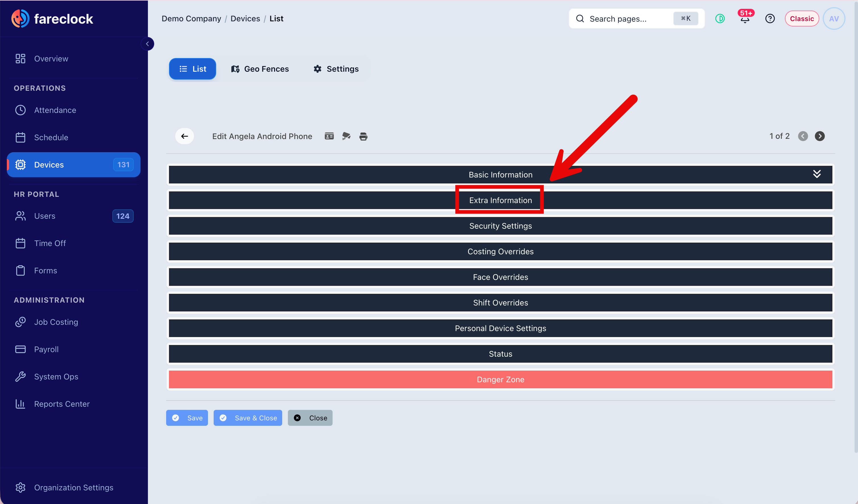Switch to the Geo Fences tab
The image size is (858, 504).
tap(260, 69)
